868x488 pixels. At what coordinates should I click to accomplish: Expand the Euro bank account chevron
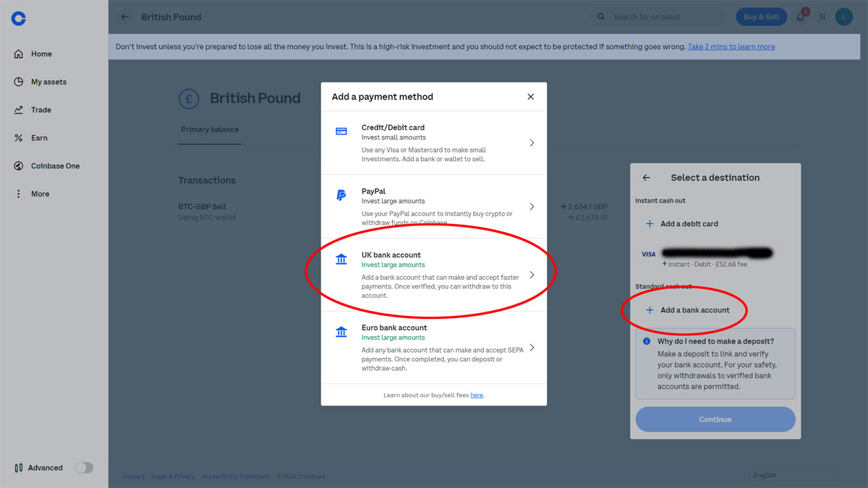coord(532,348)
